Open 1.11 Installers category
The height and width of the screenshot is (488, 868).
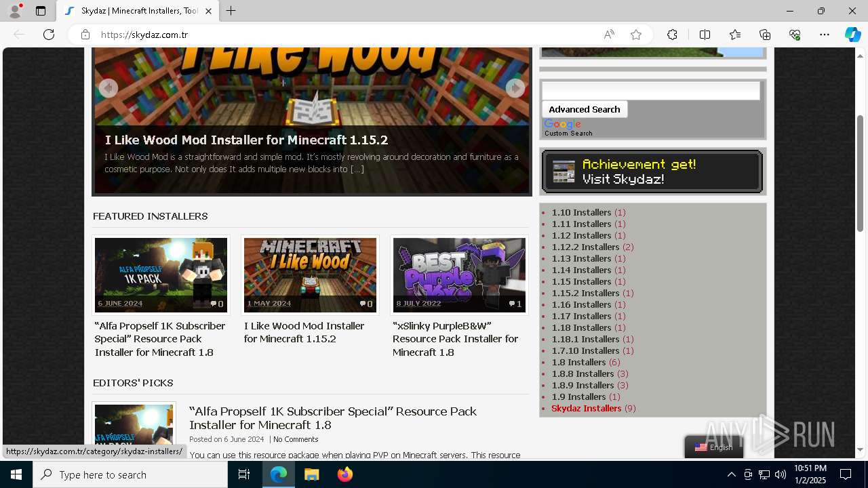581,224
